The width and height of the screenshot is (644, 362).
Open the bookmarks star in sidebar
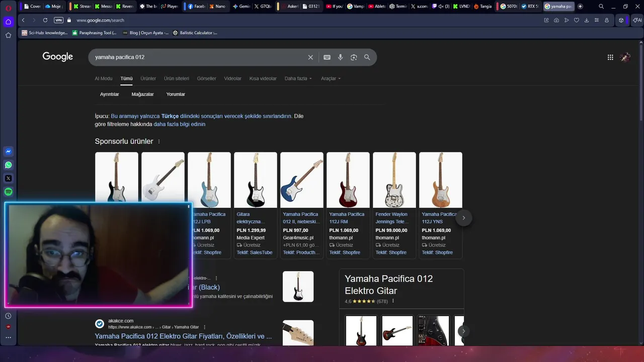[x=8, y=35]
